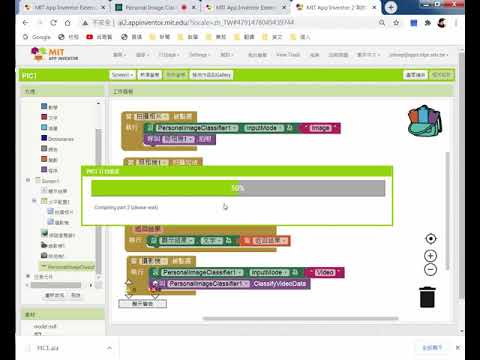Open PersonalImageClassifier1 dropdown in the Image set block
This screenshot has width=480, height=360.
point(197,128)
